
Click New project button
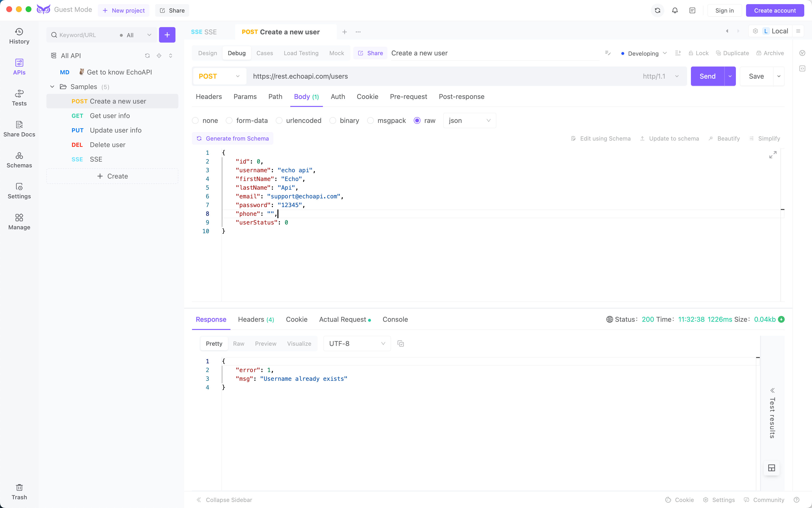[x=123, y=10]
